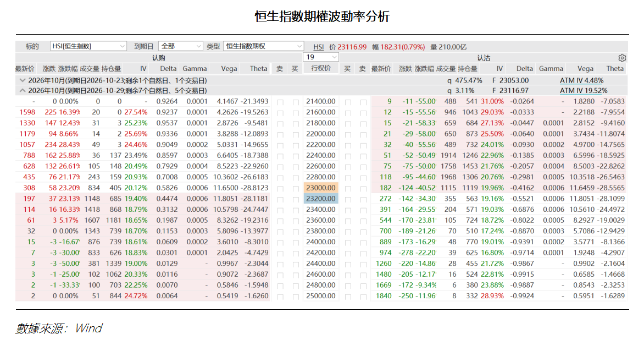Viewport: 644px width, 345px height.
Task: Click call IV value 24.72%
Action: click(x=136, y=296)
